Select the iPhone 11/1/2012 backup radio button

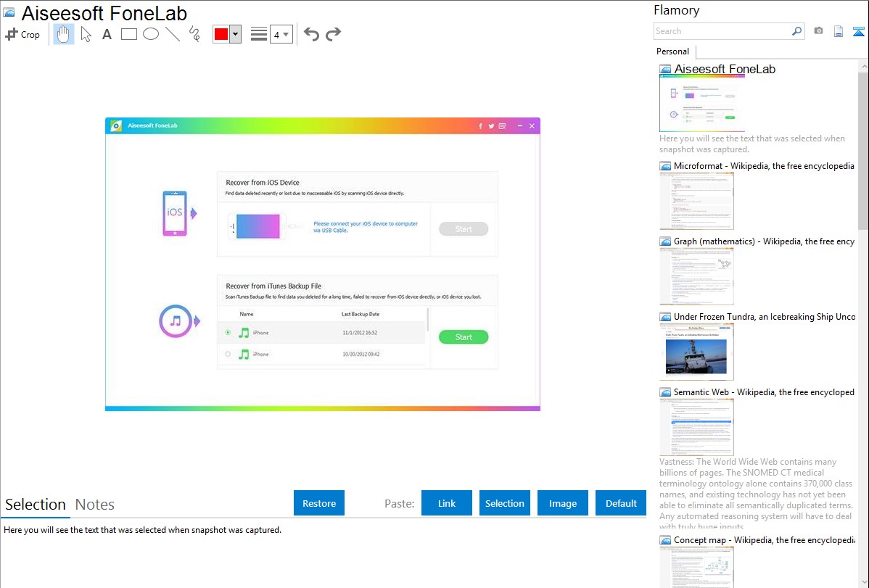tap(228, 333)
